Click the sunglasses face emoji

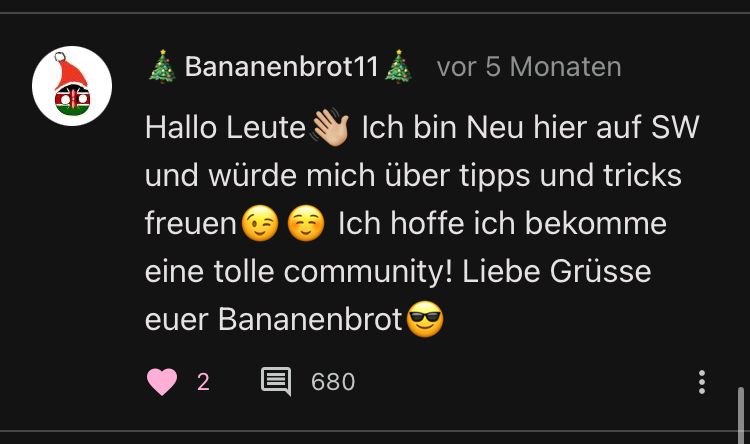(425, 319)
